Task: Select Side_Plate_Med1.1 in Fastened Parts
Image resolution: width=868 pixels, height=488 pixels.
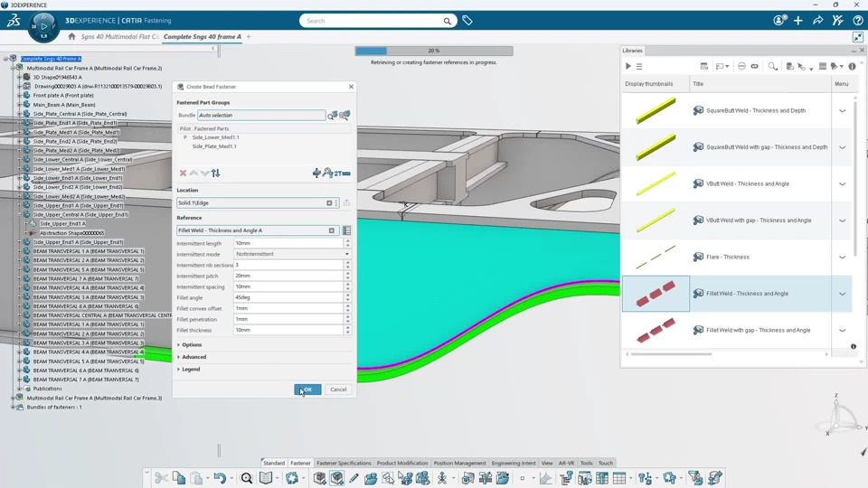Action: pos(214,146)
